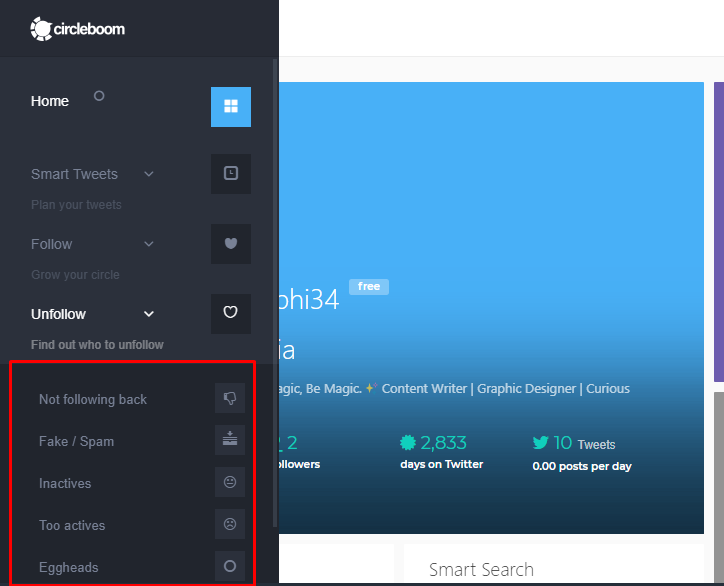Click 'days on Twitter' label
Screen dimensions: 724x586
pos(441,464)
